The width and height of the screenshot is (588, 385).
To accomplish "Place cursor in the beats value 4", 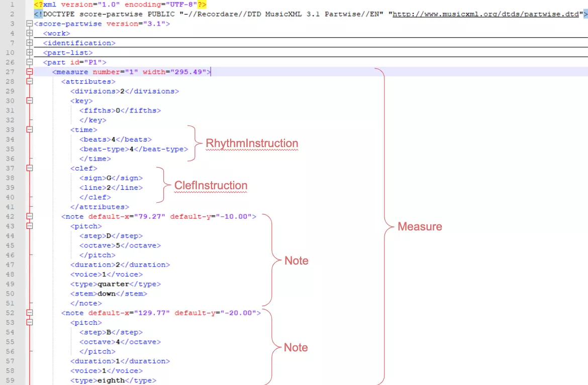I will tap(114, 139).
